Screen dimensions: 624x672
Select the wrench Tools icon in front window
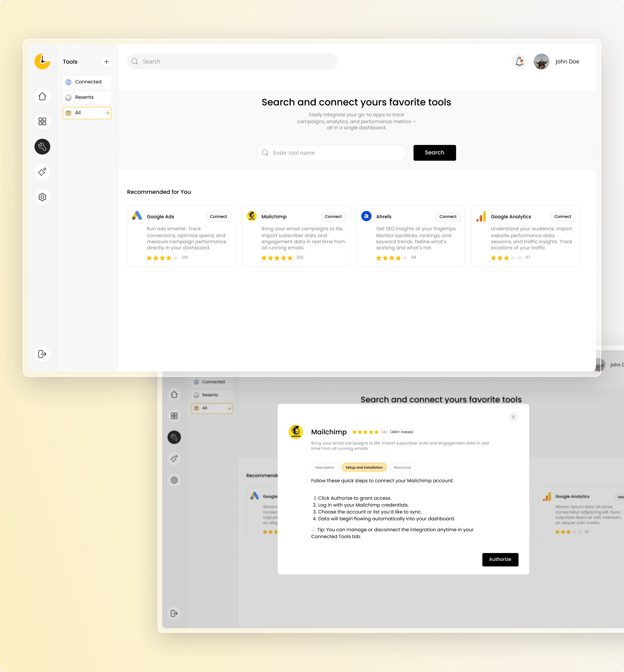(x=42, y=147)
